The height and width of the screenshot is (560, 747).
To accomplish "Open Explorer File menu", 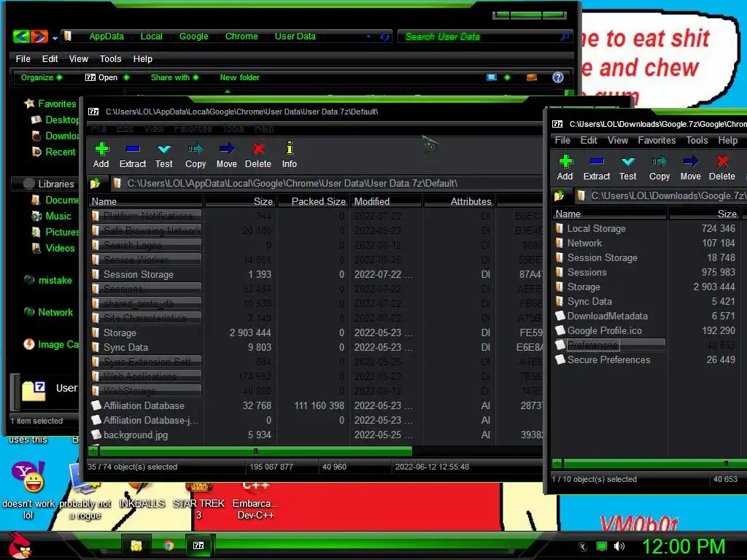I will tap(23, 58).
